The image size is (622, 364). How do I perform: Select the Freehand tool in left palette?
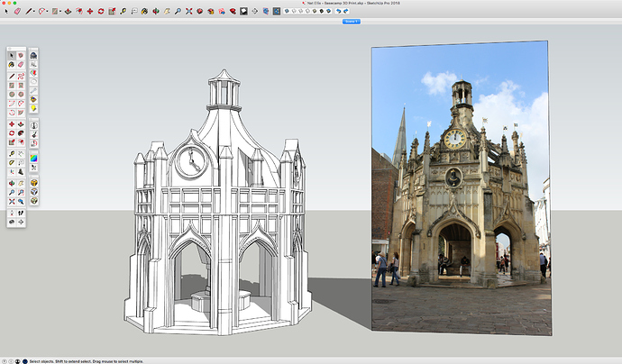(22, 76)
